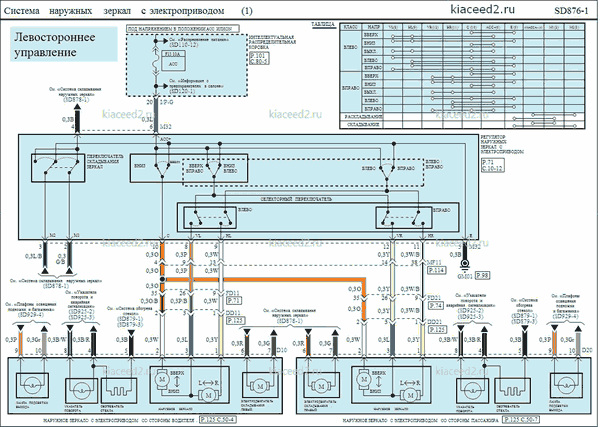Select the FU 10A fuse box

coord(174,61)
